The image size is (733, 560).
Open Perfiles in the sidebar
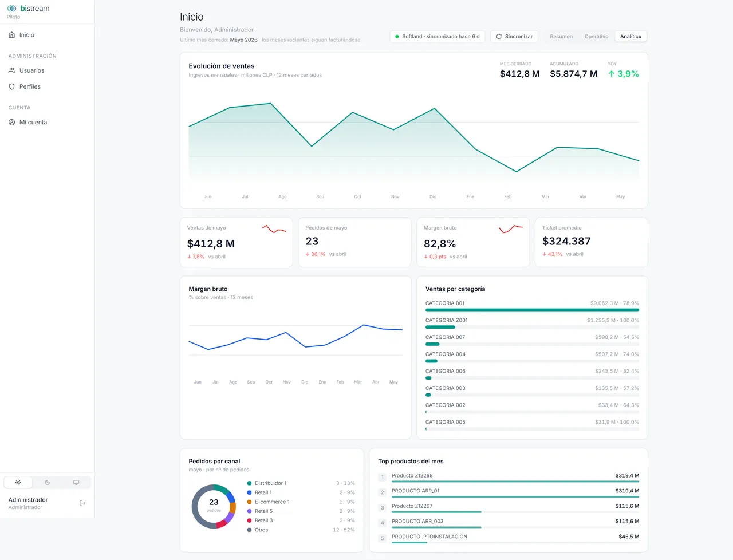47,86
